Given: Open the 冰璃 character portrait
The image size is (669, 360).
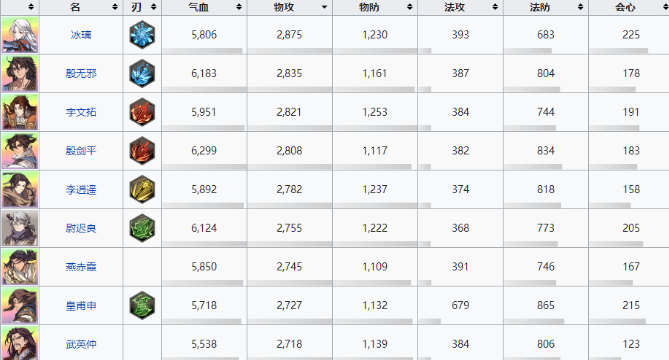Looking at the screenshot, I should (x=20, y=35).
